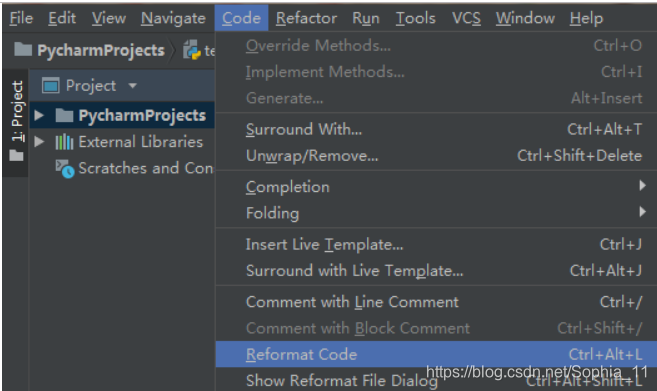Open the Window menu
Viewport: 657px width, 391px height.
[525, 18]
